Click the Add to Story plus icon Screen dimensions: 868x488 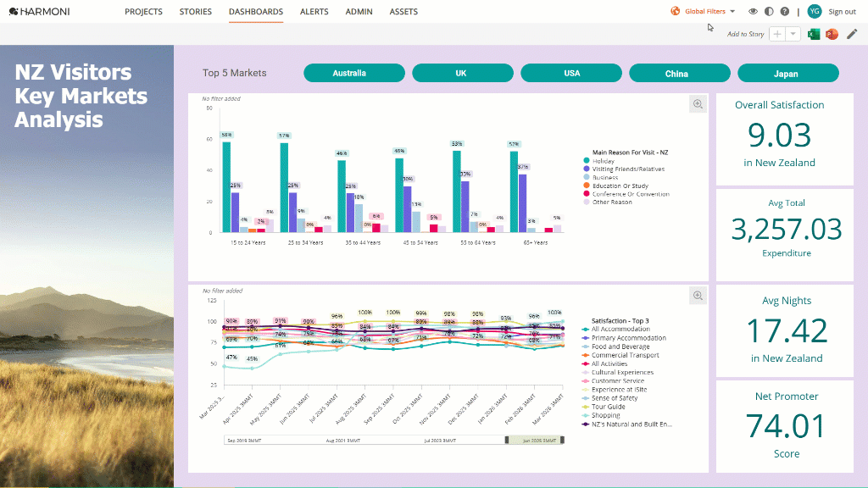pyautogui.click(x=777, y=34)
